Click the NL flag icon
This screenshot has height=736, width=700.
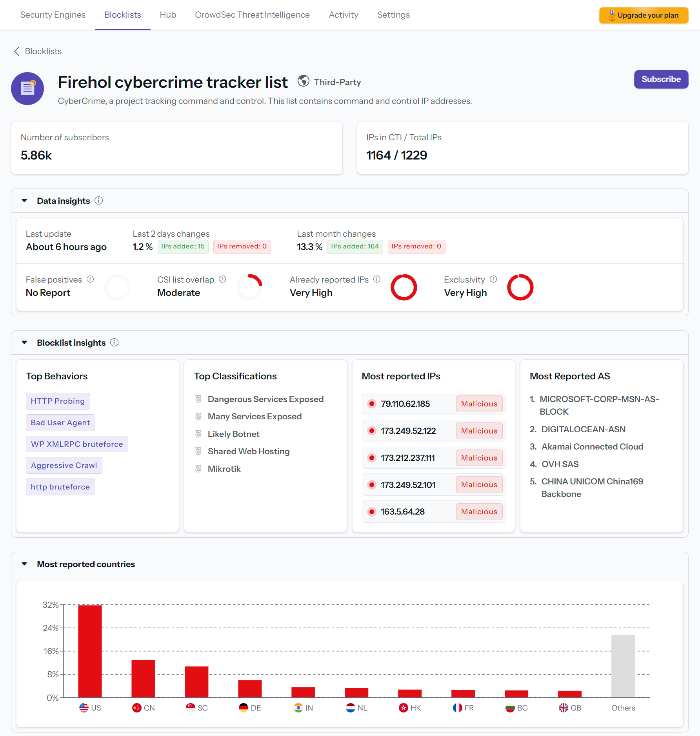coord(351,708)
